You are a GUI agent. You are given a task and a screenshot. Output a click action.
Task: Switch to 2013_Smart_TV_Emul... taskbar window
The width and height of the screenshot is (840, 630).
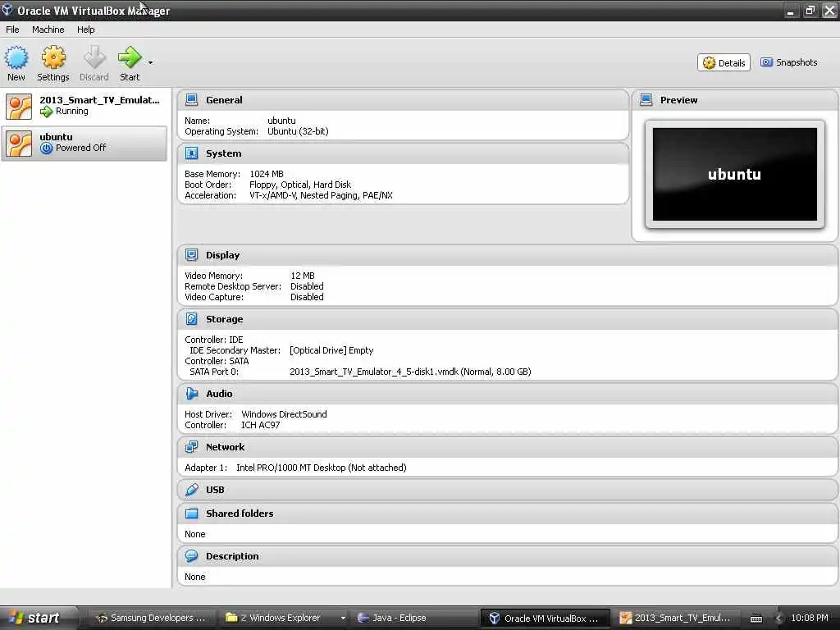676,619
